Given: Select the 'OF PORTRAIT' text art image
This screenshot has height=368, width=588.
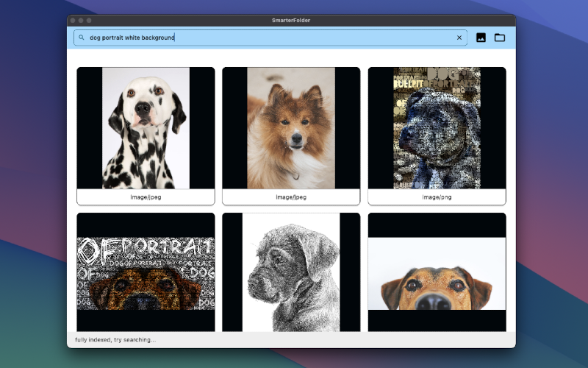Looking at the screenshot, I should 146,272.
